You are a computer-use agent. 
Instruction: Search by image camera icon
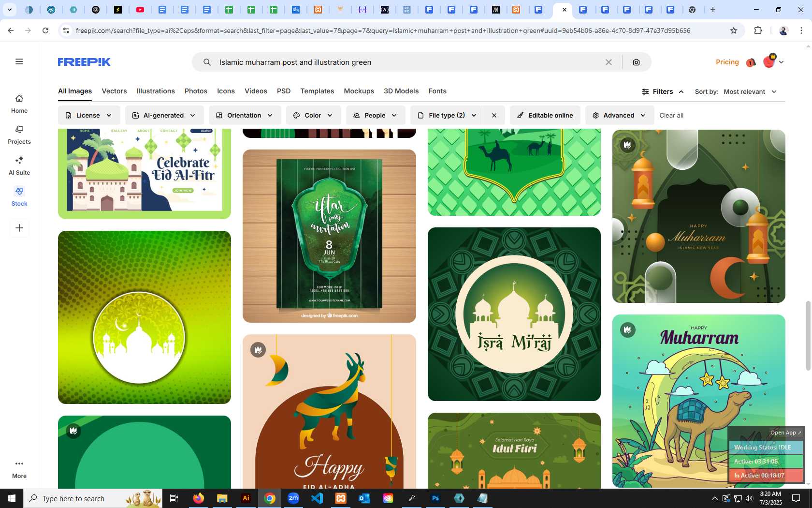636,62
